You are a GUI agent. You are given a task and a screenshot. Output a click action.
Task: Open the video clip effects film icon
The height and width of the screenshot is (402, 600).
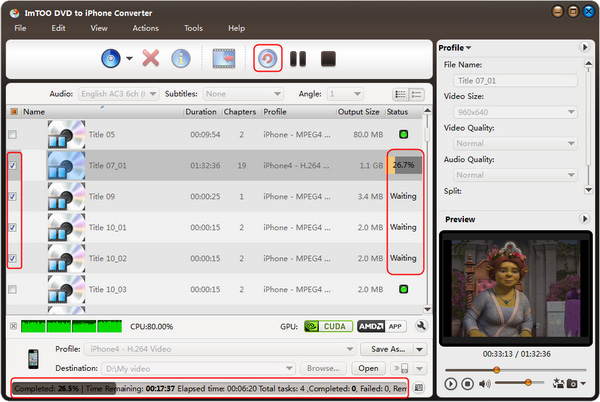[x=224, y=59]
